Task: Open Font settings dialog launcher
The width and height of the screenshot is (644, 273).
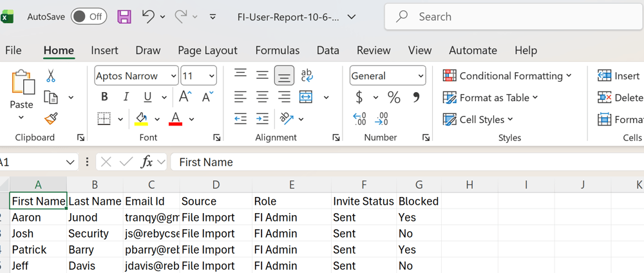Action: (x=216, y=138)
